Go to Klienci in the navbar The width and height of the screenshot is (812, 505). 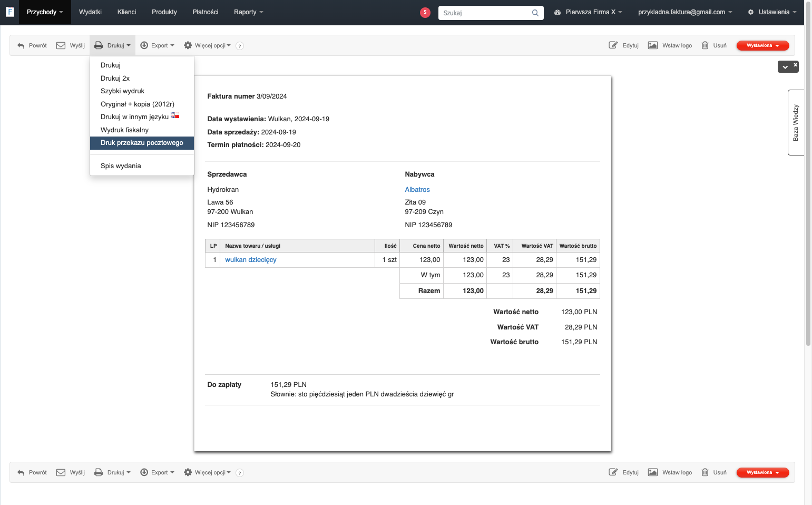pyautogui.click(x=126, y=12)
